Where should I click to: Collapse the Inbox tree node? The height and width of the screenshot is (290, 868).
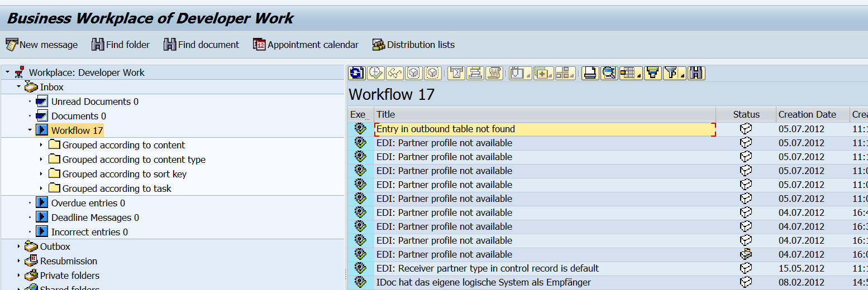click(19, 87)
